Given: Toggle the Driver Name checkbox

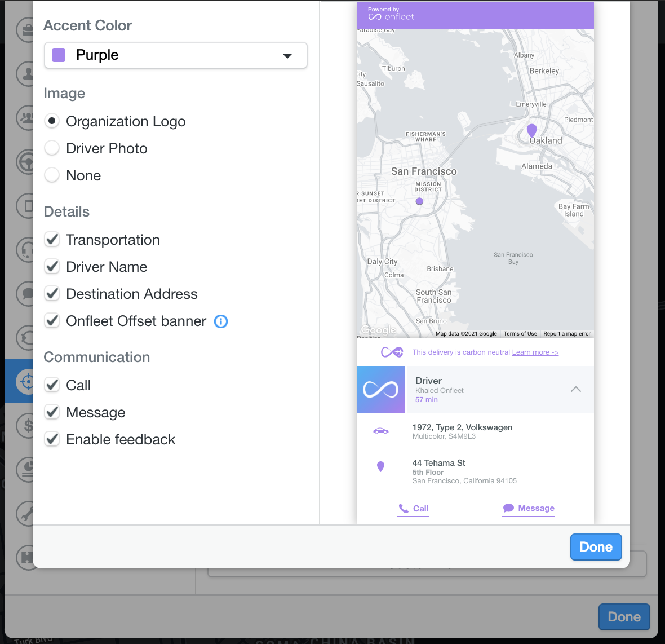Looking at the screenshot, I should (52, 267).
